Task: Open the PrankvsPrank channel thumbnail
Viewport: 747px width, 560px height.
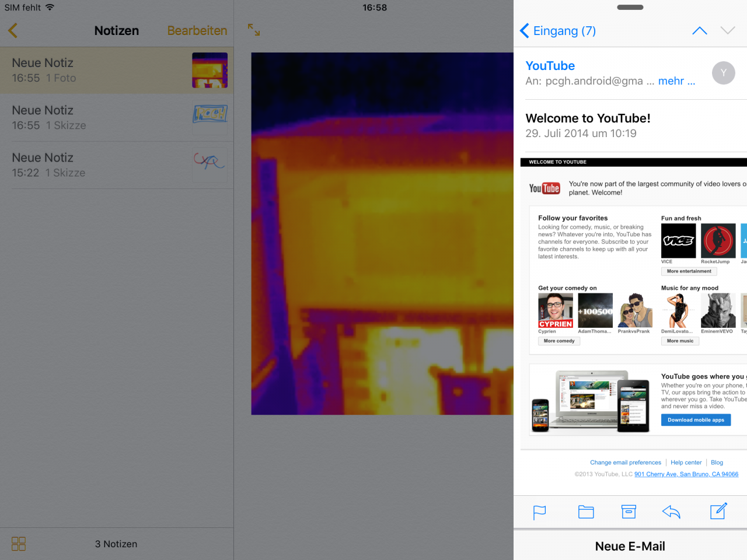Action: [636, 310]
